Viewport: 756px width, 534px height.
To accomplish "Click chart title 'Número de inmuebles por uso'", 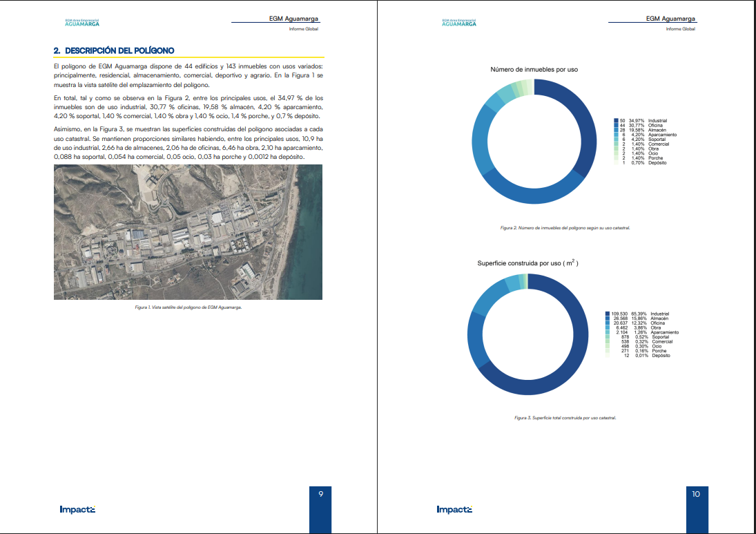I will [534, 70].
